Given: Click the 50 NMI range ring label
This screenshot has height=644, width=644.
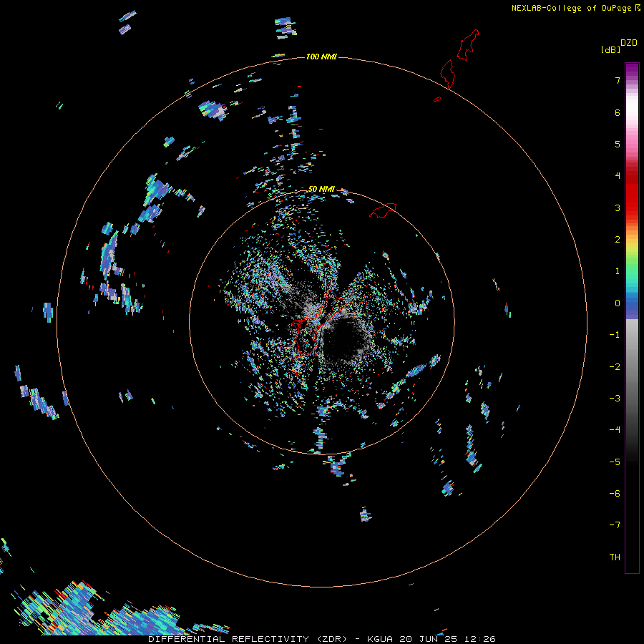Looking at the screenshot, I should [x=321, y=189].
